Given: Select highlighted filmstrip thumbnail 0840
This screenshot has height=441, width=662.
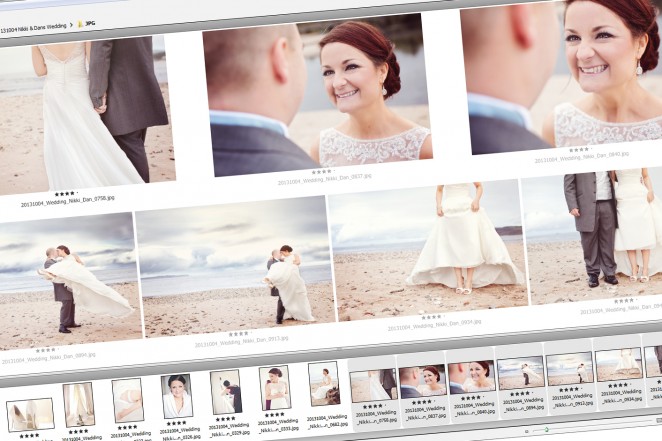Looking at the screenshot, I should 472,377.
